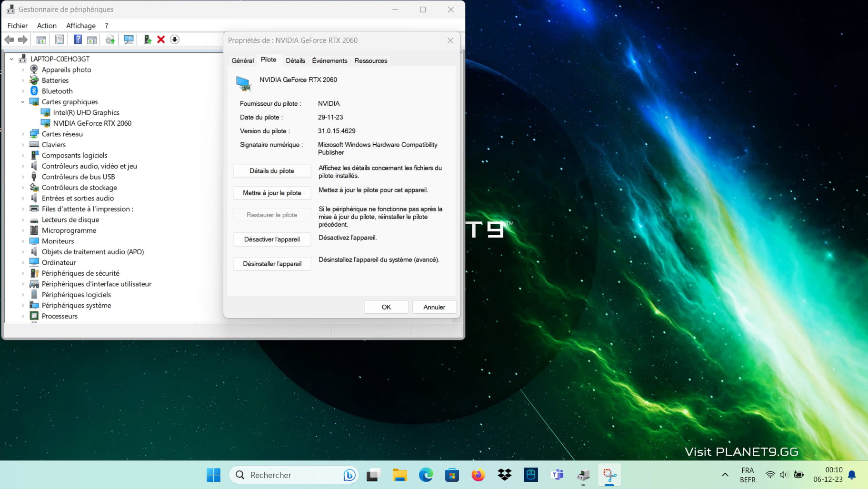Open Microsoft Teams from the taskbar
Image resolution: width=868 pixels, height=489 pixels.
557,475
